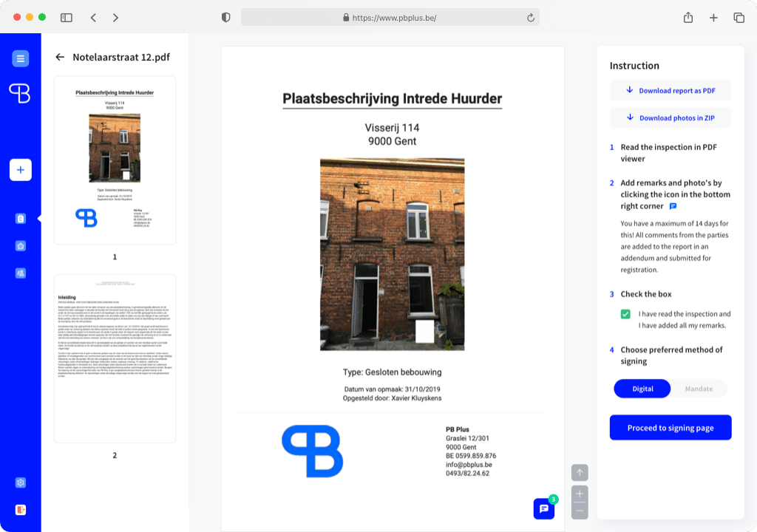
Task: Click 'Type: Gesloten bebouwing' text
Action: pyautogui.click(x=392, y=372)
